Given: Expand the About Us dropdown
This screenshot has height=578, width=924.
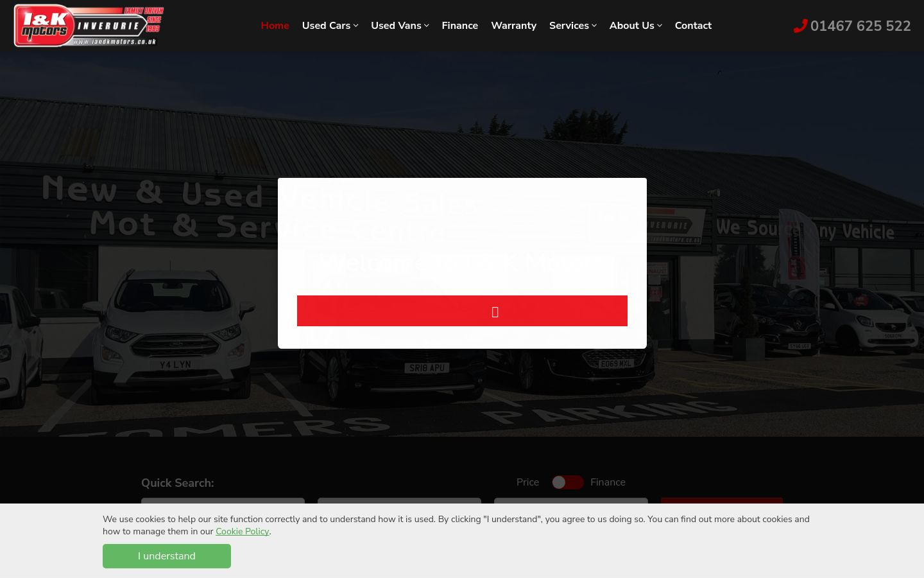Looking at the screenshot, I should 635,26.
